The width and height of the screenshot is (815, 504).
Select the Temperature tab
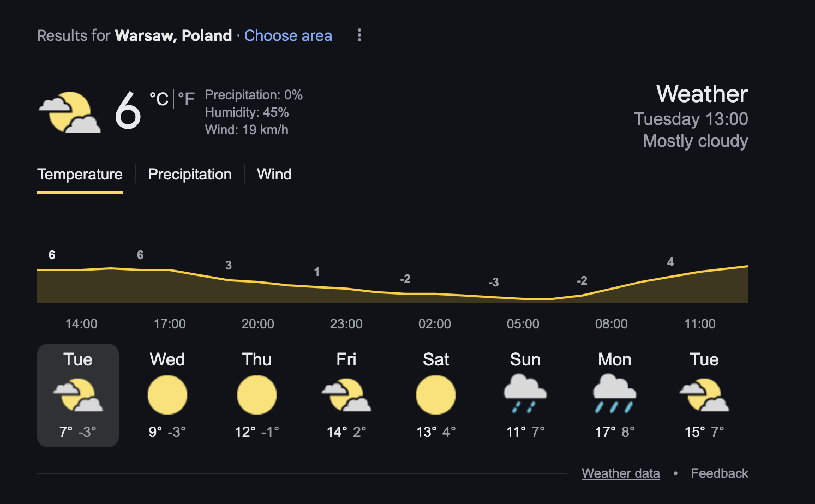pyautogui.click(x=80, y=174)
